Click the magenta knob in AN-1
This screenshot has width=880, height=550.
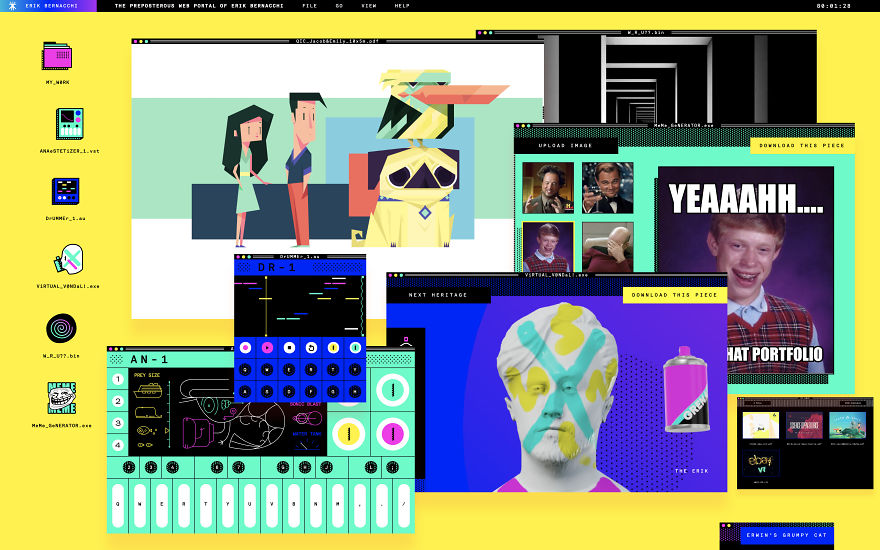click(x=392, y=434)
